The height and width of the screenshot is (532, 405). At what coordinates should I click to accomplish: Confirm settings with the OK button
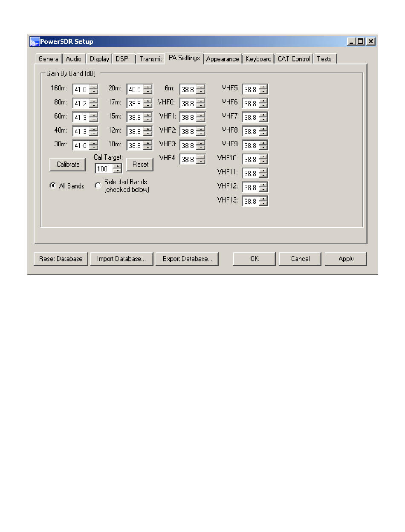click(x=255, y=259)
